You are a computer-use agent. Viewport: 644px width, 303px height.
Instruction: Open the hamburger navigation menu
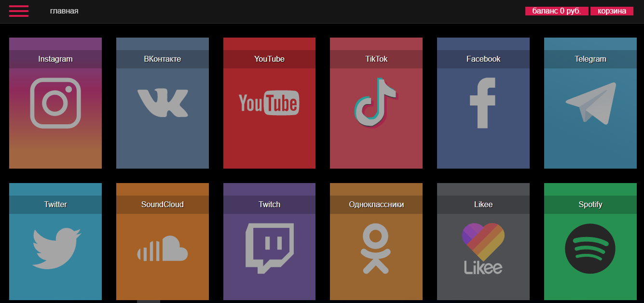[x=19, y=11]
